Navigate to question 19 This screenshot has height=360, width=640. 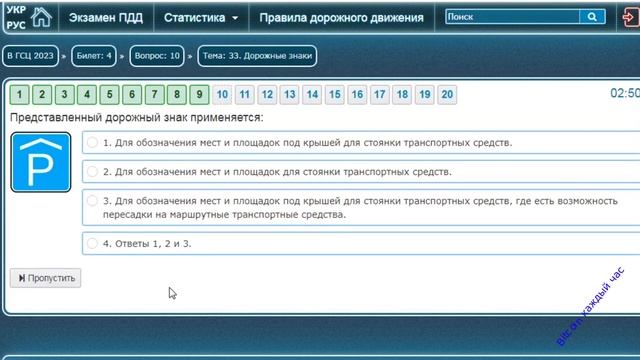tap(424, 95)
